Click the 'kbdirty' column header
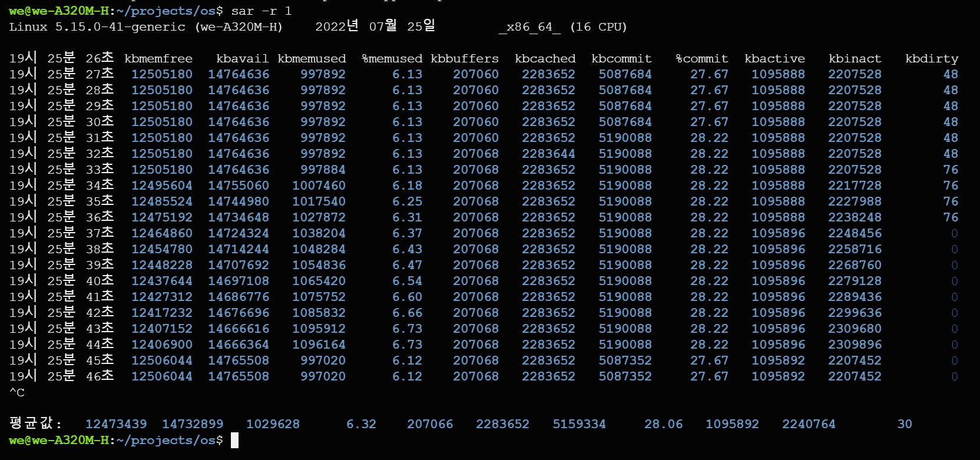This screenshot has height=460, width=980. tap(932, 59)
